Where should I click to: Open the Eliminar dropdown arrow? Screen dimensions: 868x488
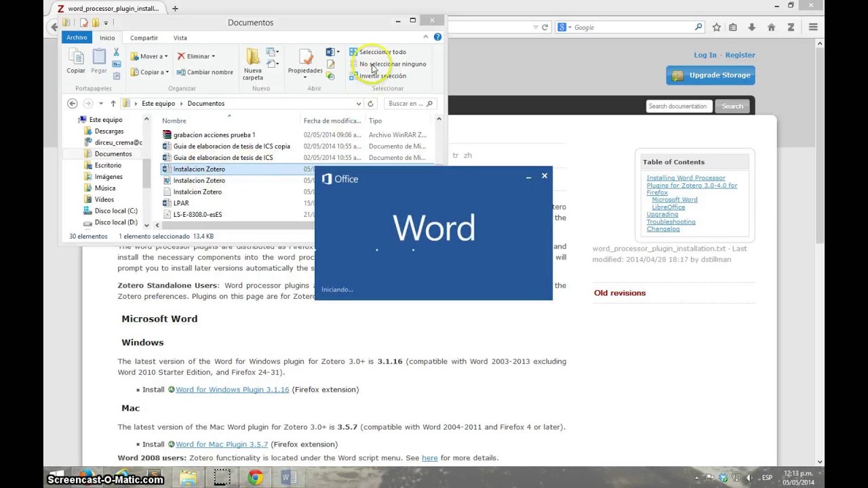click(213, 56)
